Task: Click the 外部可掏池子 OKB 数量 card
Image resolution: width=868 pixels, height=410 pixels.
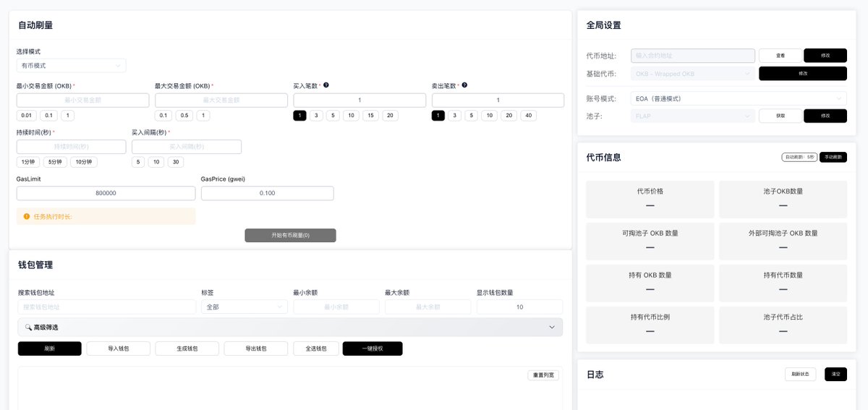Action: coord(783,241)
